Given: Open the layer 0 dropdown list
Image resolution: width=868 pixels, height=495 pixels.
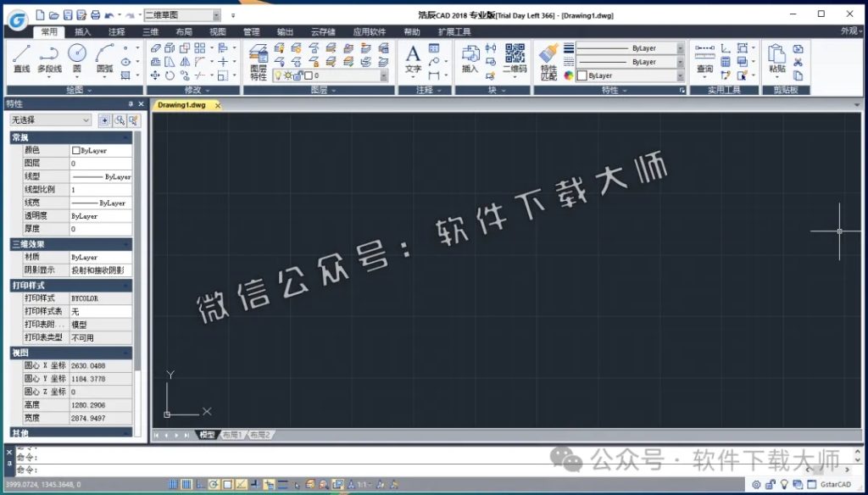Looking at the screenshot, I should point(383,74).
